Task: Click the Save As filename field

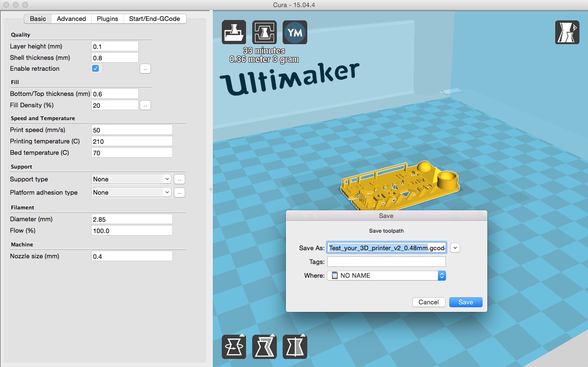Action: point(387,247)
